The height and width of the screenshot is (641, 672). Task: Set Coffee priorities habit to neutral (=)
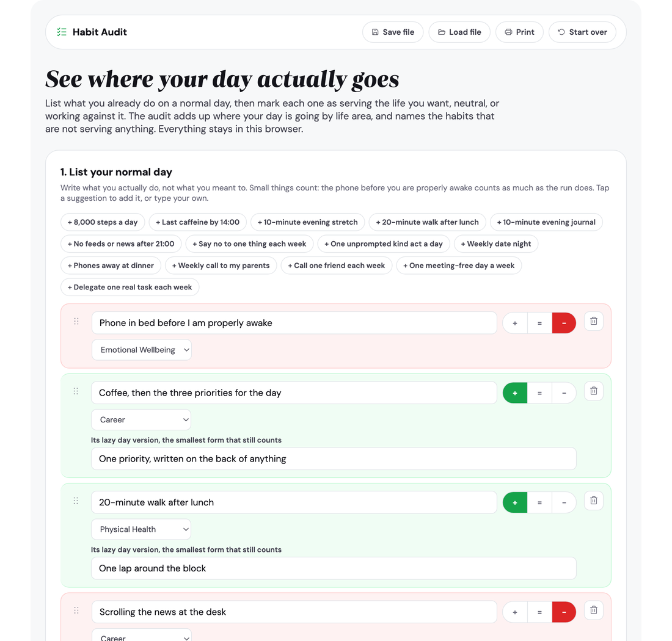click(539, 393)
